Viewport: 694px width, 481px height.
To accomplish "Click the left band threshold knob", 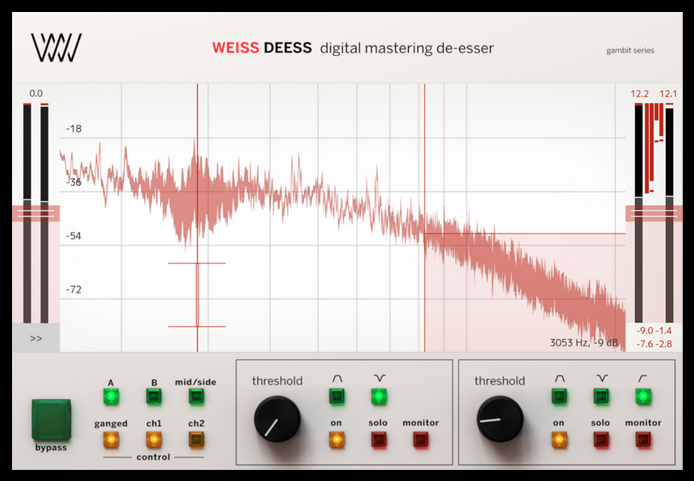I will (277, 419).
